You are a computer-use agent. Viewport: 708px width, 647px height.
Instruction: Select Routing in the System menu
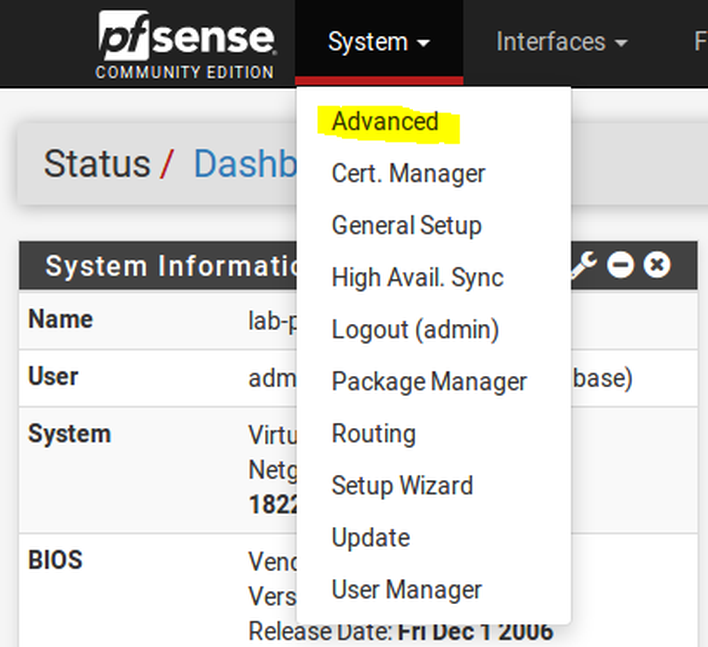[x=374, y=433]
